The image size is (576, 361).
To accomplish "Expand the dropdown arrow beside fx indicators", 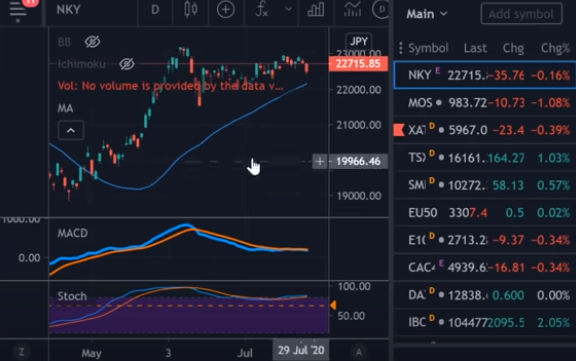I will (x=289, y=9).
